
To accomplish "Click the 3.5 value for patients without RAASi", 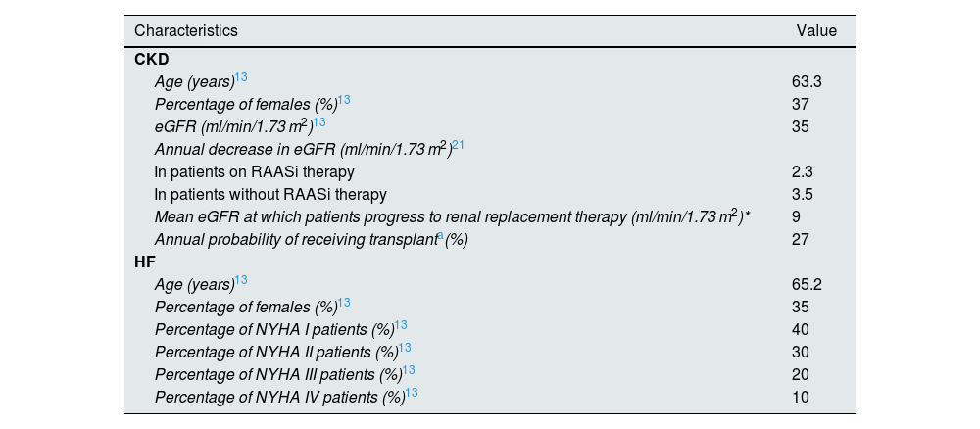I will pos(801,194).
